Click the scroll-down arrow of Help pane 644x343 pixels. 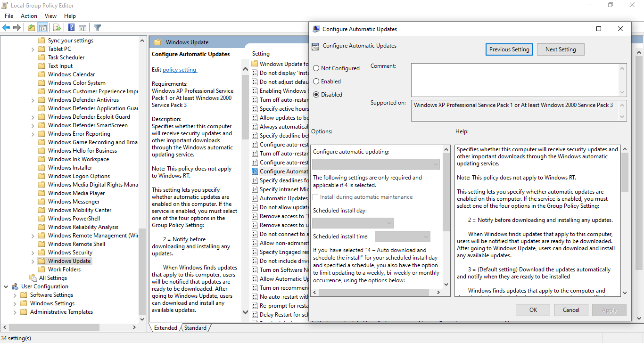pyautogui.click(x=625, y=293)
